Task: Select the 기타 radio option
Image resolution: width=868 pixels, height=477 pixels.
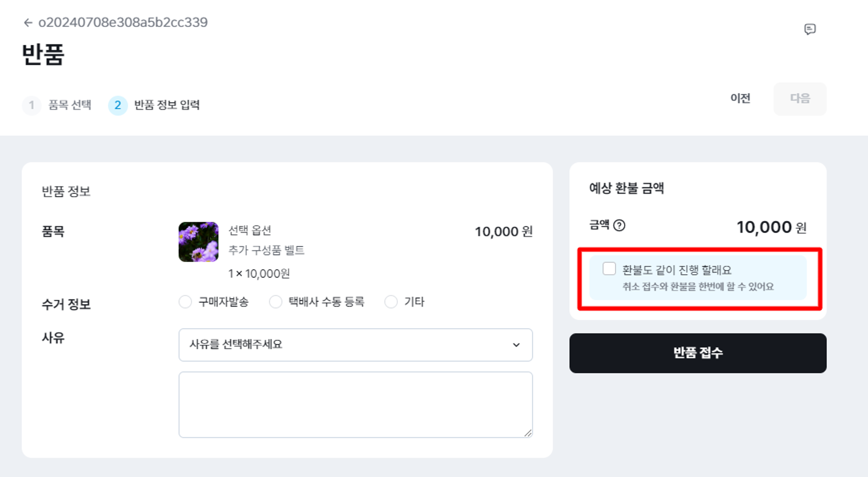Action: (x=391, y=302)
